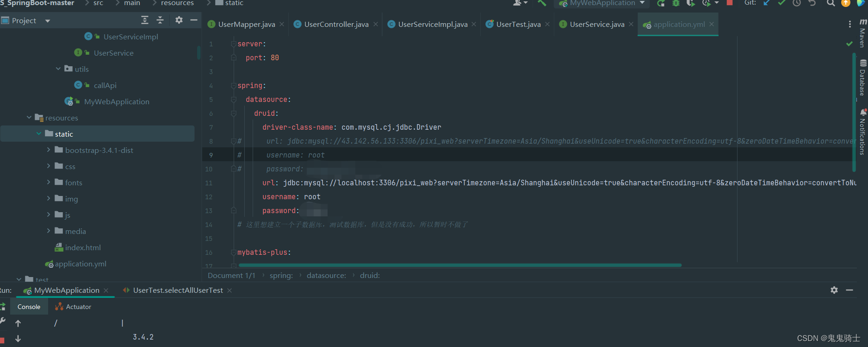Fold the spring block at line 4
The height and width of the screenshot is (347, 868).
pos(234,85)
